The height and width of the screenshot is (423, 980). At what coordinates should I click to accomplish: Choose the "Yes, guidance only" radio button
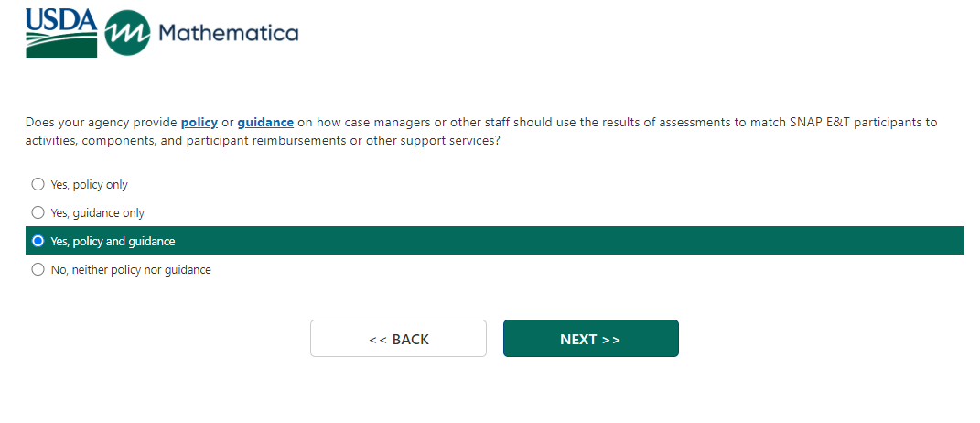coord(38,212)
